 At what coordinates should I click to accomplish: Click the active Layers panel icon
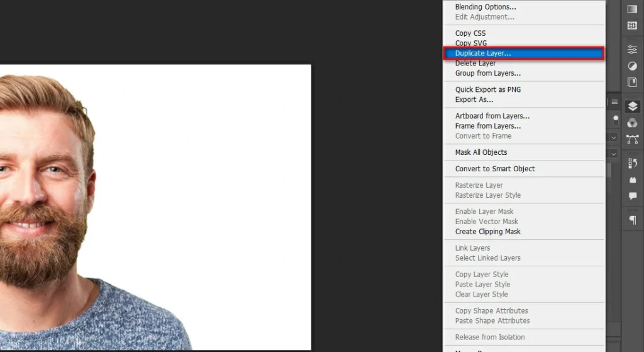pyautogui.click(x=633, y=106)
